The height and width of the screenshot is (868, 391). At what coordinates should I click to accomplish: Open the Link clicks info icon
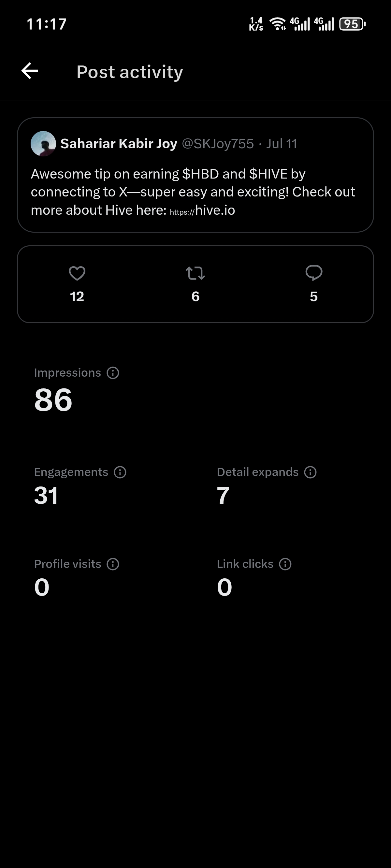click(285, 564)
